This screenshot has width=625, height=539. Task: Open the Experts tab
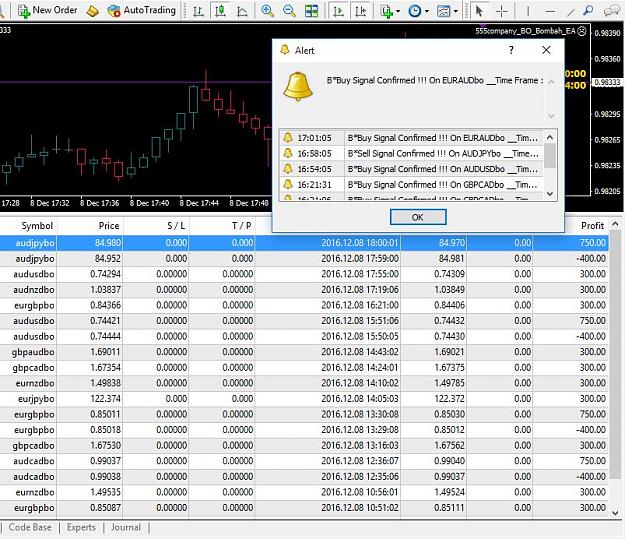[81, 527]
